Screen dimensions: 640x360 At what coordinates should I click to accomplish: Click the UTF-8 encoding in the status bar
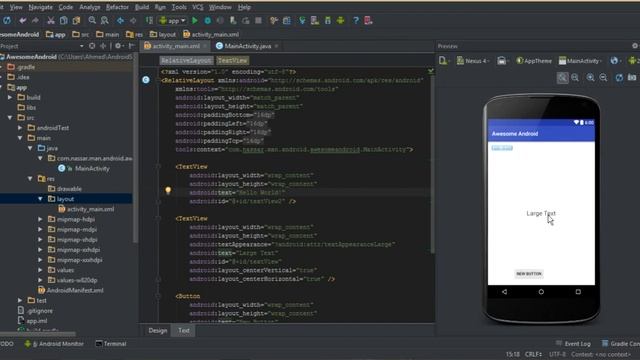pyautogui.click(x=558, y=355)
